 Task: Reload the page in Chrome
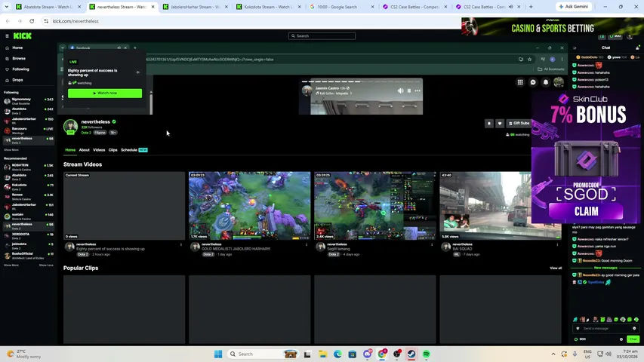(x=32, y=21)
